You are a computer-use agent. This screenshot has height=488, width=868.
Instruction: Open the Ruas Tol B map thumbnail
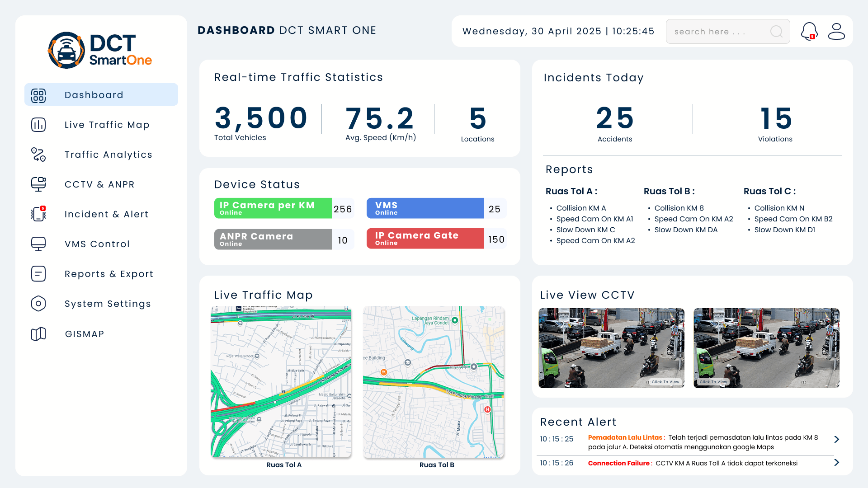[433, 382]
